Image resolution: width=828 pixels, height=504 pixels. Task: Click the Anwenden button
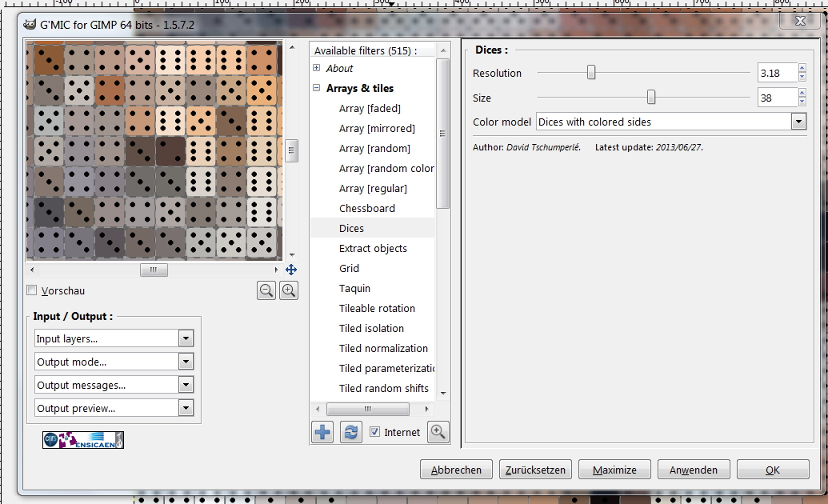[x=694, y=470]
